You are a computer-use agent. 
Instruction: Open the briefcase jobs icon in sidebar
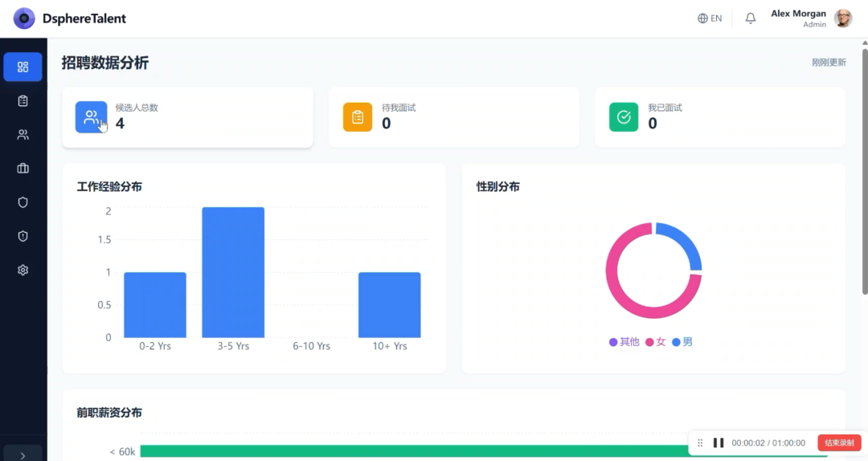[23, 168]
